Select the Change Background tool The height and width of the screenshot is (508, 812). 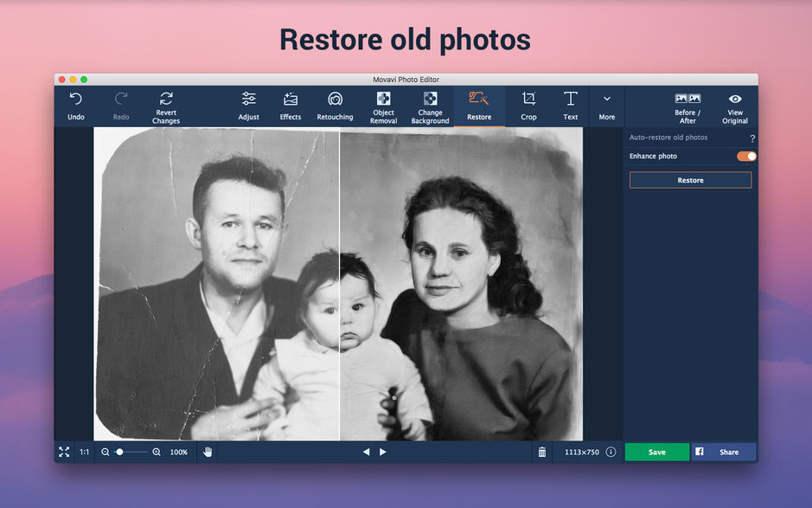pos(430,106)
